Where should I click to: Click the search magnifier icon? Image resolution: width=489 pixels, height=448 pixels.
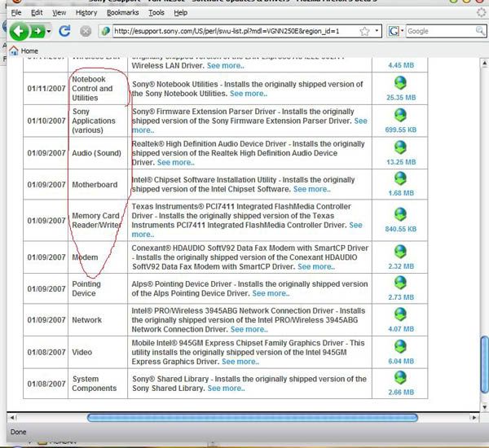coord(480,31)
